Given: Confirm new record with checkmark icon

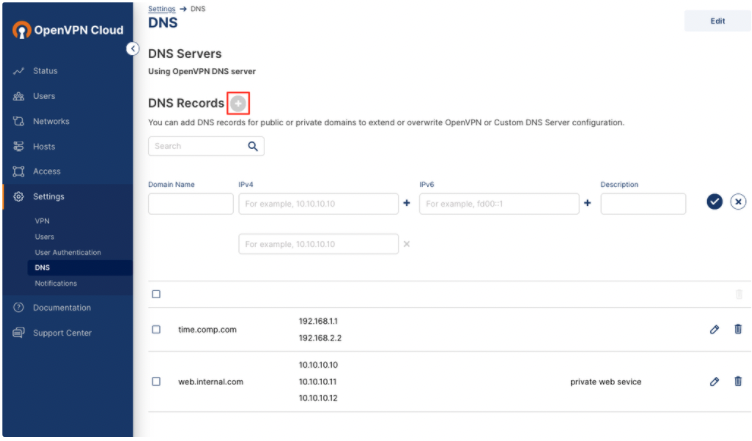Looking at the screenshot, I should pyautogui.click(x=714, y=202).
